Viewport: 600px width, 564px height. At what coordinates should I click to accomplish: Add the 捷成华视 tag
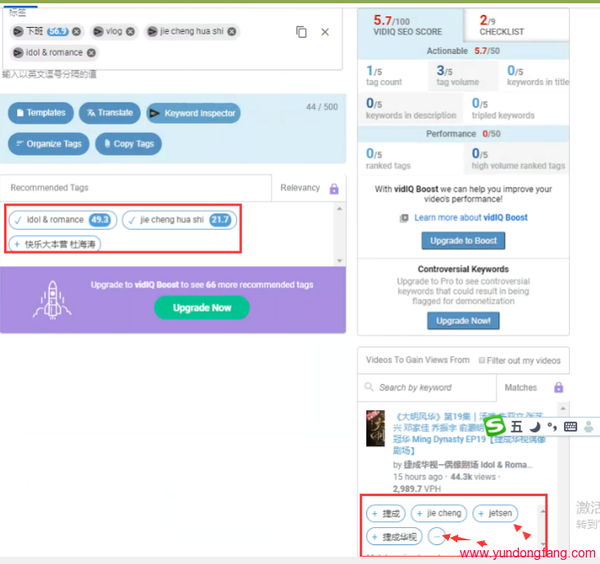pos(395,537)
